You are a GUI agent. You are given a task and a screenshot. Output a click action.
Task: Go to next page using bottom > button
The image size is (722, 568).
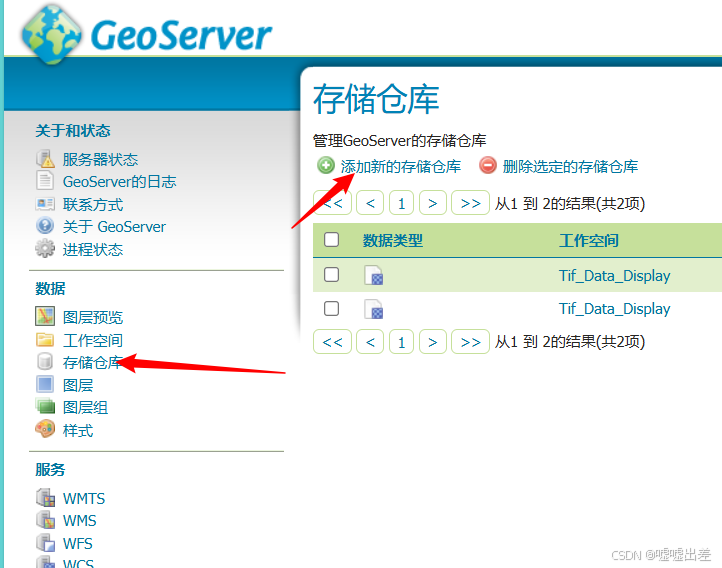tap(433, 342)
